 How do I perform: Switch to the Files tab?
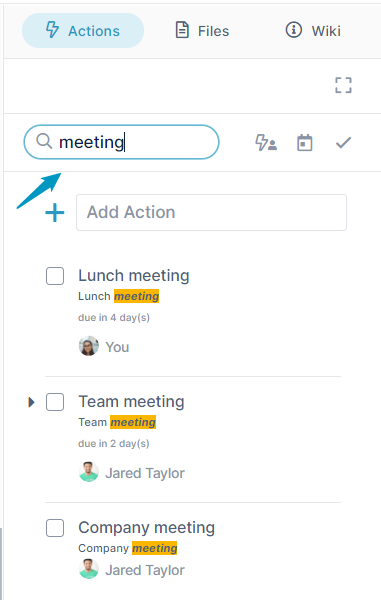point(202,31)
